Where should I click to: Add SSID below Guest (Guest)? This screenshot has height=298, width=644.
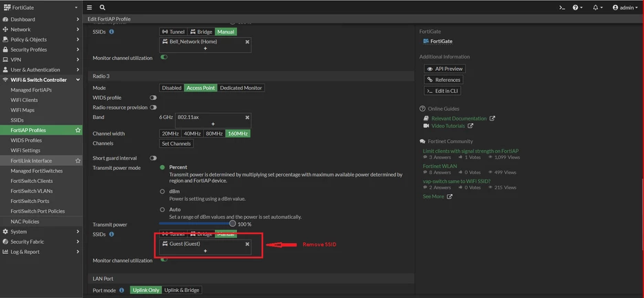205,251
